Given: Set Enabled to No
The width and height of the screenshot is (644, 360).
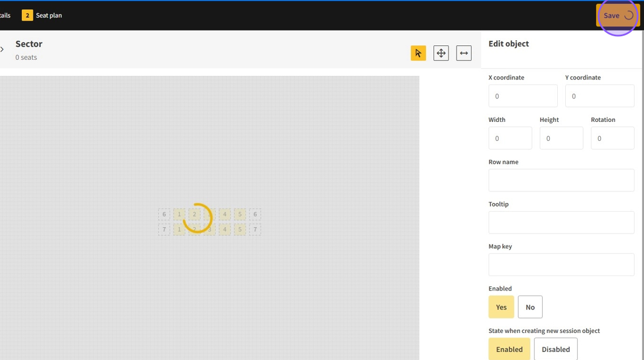Looking at the screenshot, I should point(530,307).
